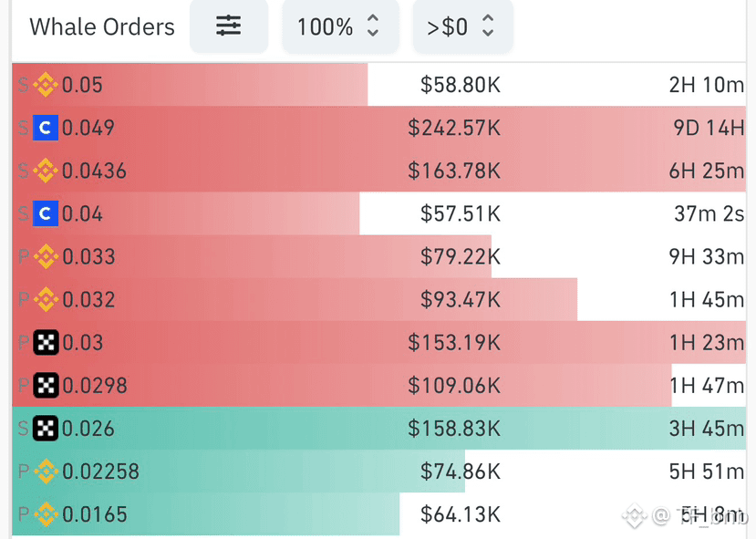Click OKX icon on the 0.03 order
756x539 pixels.
click(46, 342)
